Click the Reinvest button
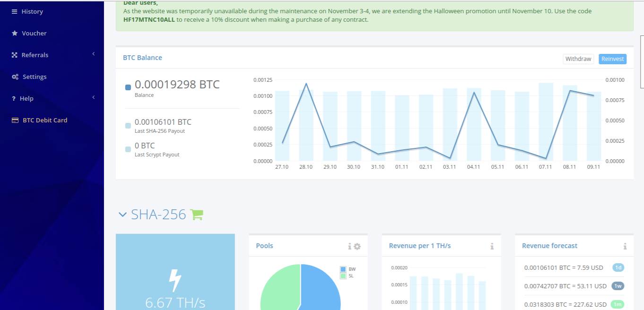This screenshot has width=644, height=310. tap(613, 59)
